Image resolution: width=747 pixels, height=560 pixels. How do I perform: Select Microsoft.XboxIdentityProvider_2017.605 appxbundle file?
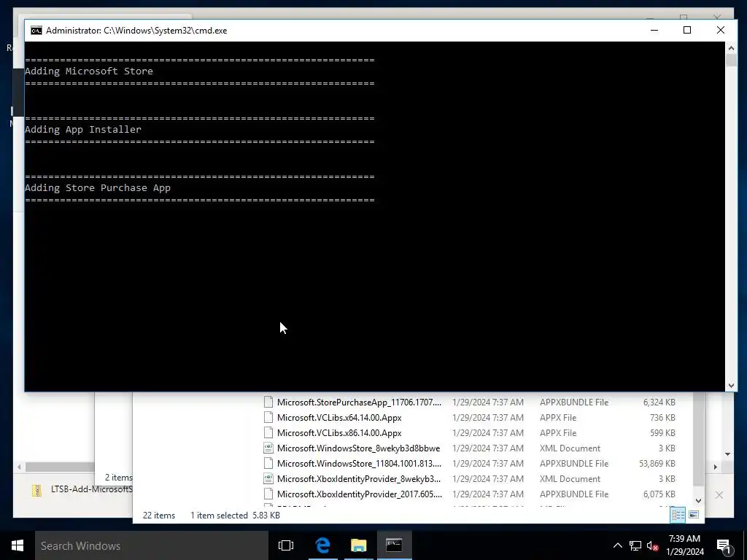[359, 494]
